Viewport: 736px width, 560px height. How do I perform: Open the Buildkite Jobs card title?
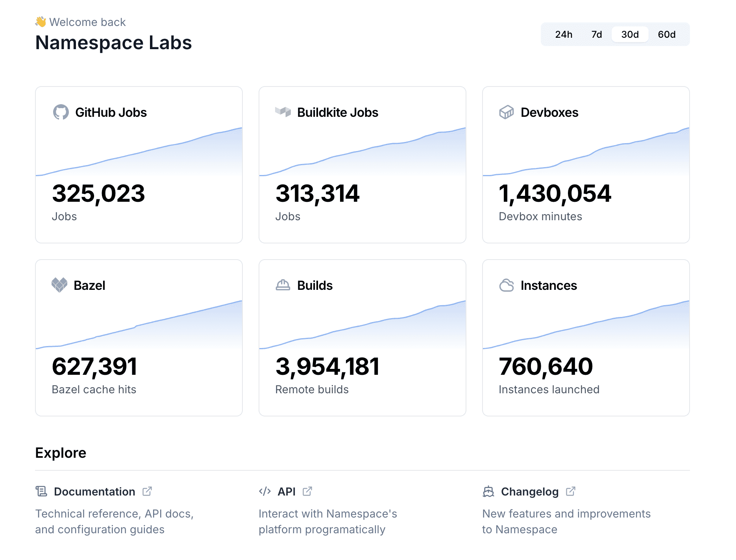coord(338,112)
